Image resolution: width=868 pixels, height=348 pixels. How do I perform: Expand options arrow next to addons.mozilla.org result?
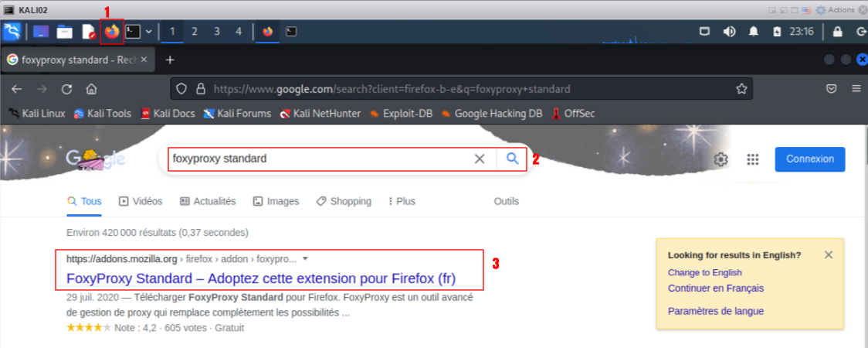pos(305,258)
